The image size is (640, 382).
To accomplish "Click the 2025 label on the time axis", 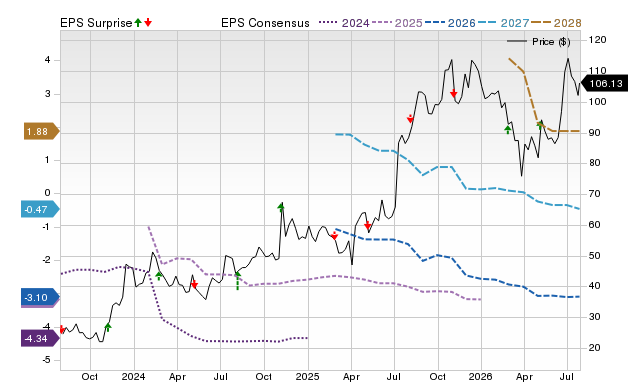I will pyautogui.click(x=307, y=376).
